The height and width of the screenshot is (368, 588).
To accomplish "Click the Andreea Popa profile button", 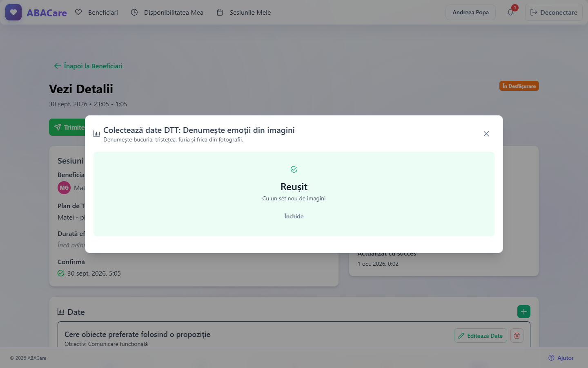I will coord(470,12).
